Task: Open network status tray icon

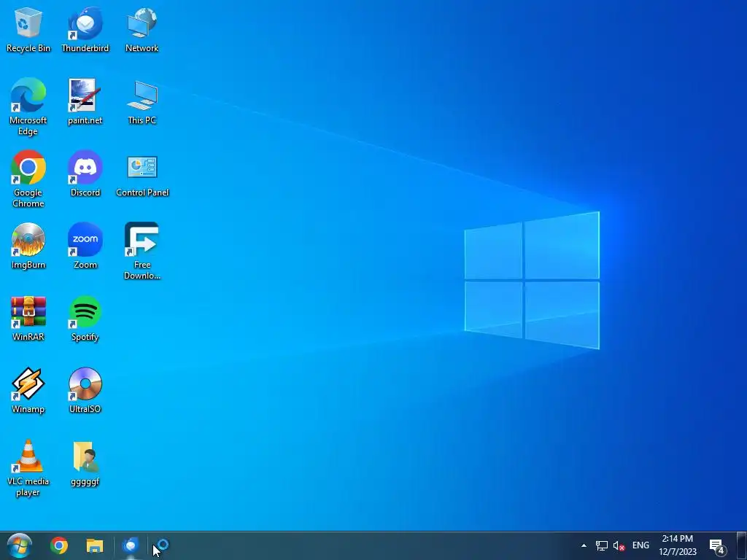Action: (x=602, y=545)
